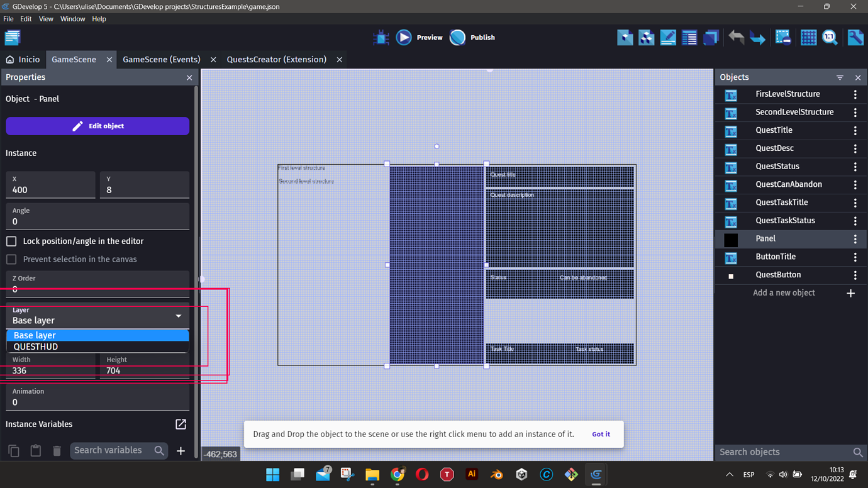Image resolution: width=868 pixels, height=488 pixels.
Task: Open the debugger bug icon
Action: [381, 38]
